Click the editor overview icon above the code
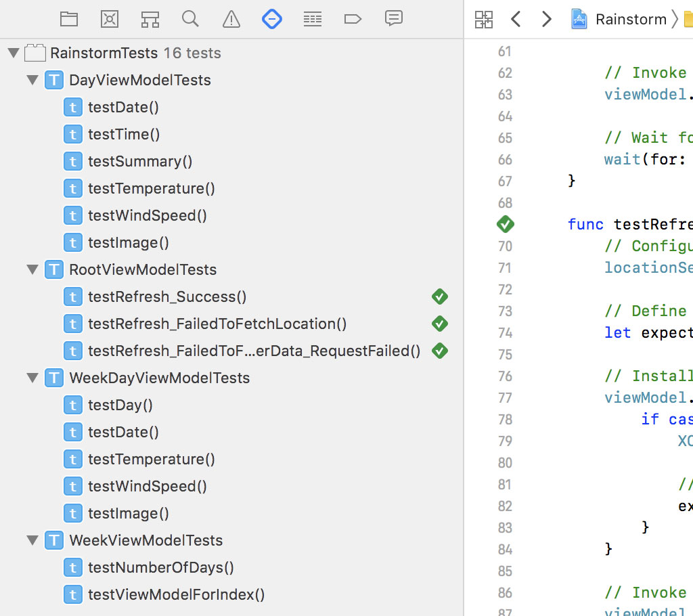 click(x=484, y=19)
